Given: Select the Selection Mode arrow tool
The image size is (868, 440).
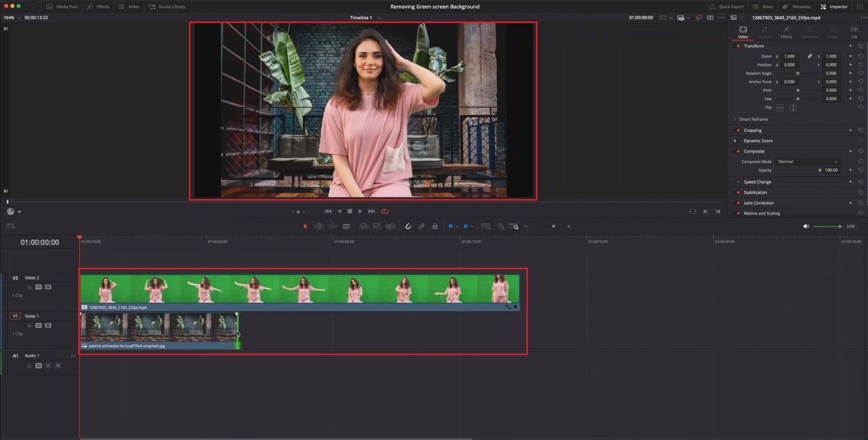Looking at the screenshot, I should coord(306,226).
